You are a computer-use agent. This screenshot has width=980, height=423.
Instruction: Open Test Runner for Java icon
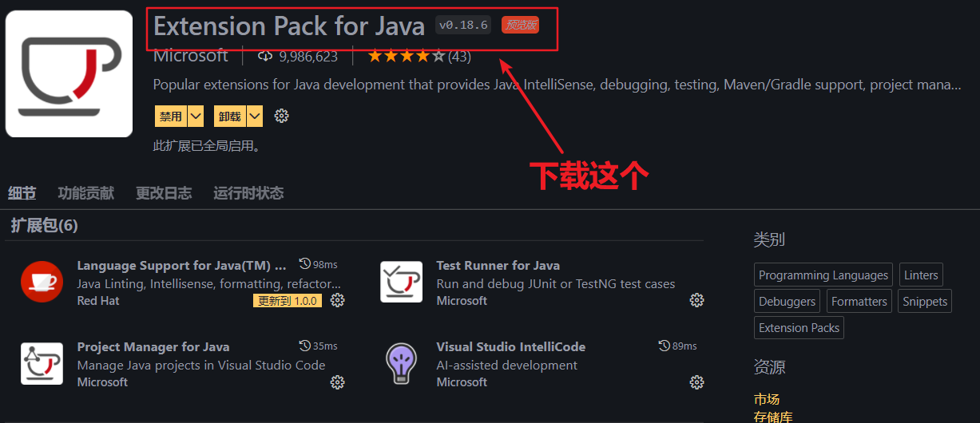click(401, 282)
